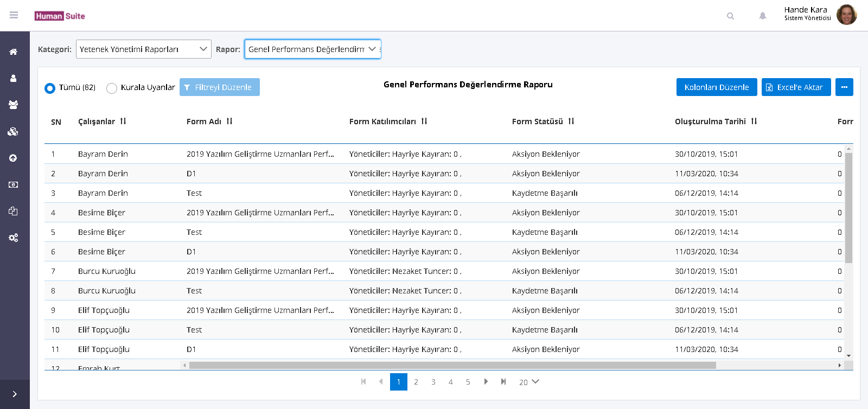Open the Kategori dropdown

[x=143, y=49]
